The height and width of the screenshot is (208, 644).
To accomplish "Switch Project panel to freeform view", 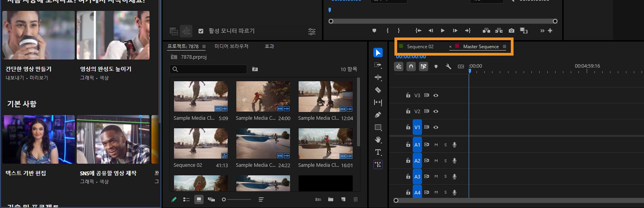I will click(x=211, y=199).
